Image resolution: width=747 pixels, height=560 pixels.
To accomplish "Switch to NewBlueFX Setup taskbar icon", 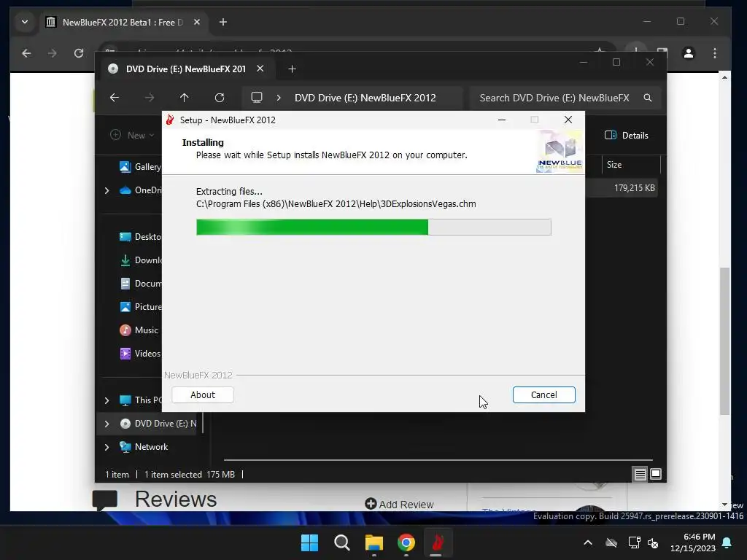I will coord(438,542).
